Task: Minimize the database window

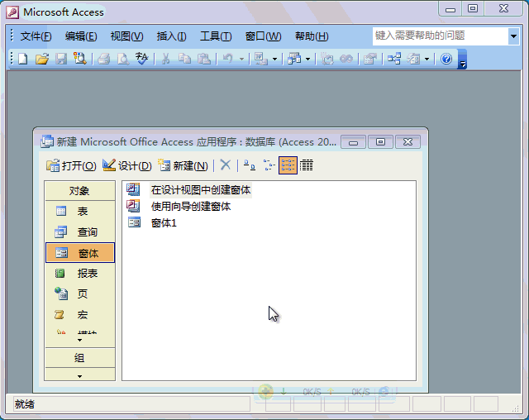Action: [353, 142]
